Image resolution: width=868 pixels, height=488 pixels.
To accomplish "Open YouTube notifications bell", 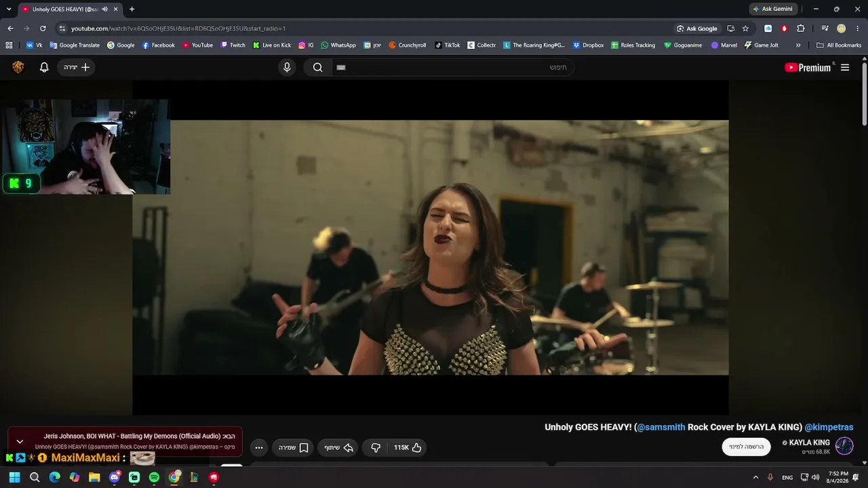I will coord(44,67).
